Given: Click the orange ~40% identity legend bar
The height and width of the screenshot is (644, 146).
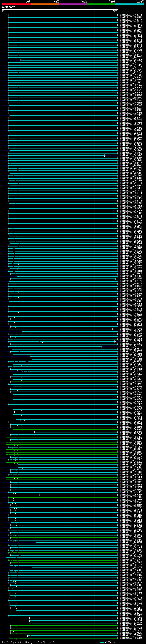Looking at the screenshot, I should (x=45, y=4).
